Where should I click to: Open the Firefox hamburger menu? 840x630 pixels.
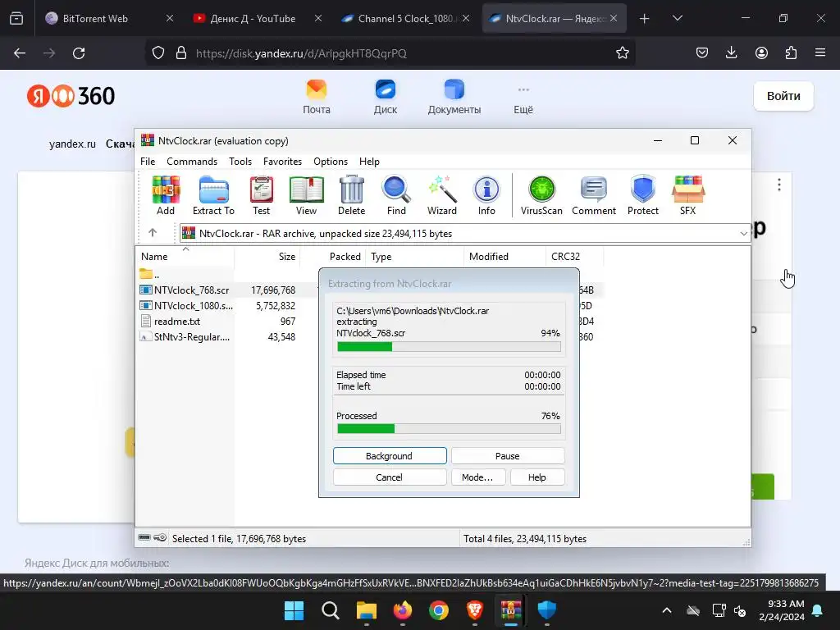tap(820, 52)
